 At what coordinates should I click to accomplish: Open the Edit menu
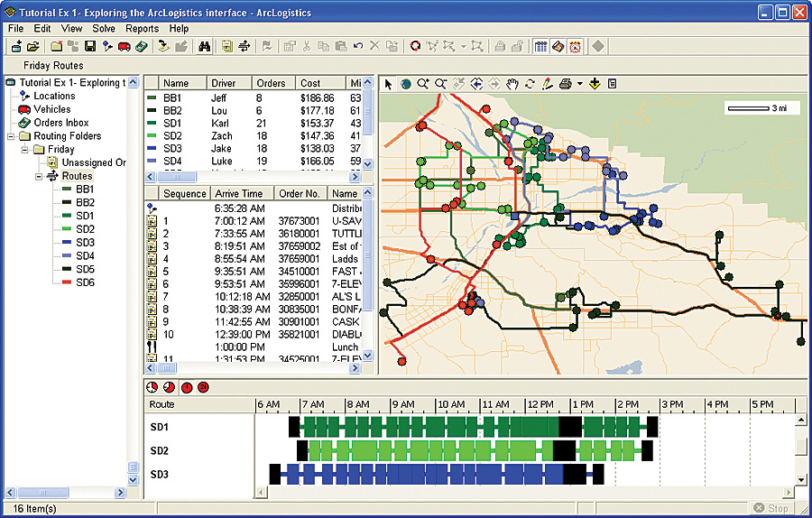pyautogui.click(x=42, y=29)
